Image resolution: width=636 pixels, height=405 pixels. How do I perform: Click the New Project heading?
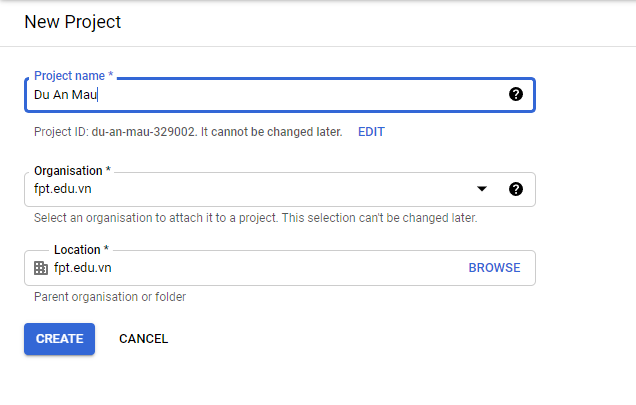click(x=72, y=21)
